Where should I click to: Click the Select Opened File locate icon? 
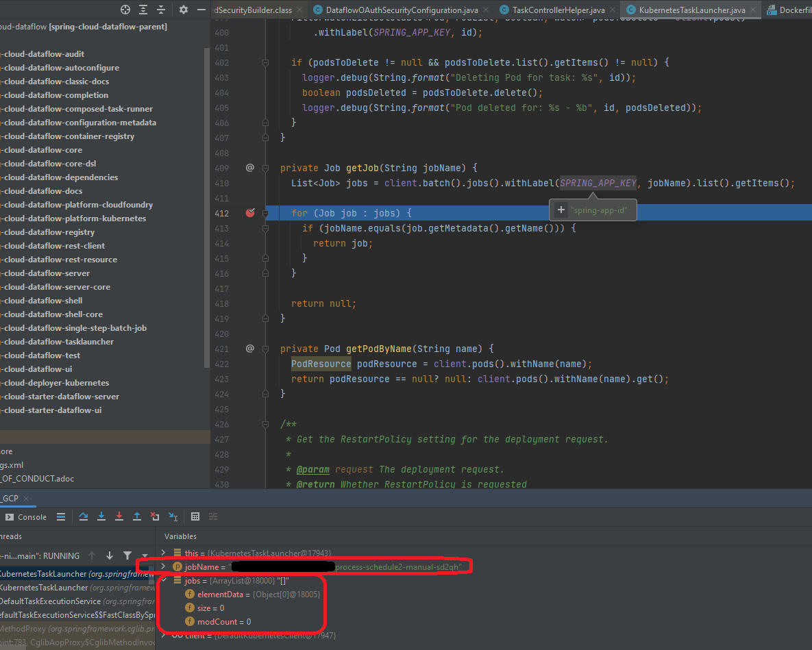[125, 10]
